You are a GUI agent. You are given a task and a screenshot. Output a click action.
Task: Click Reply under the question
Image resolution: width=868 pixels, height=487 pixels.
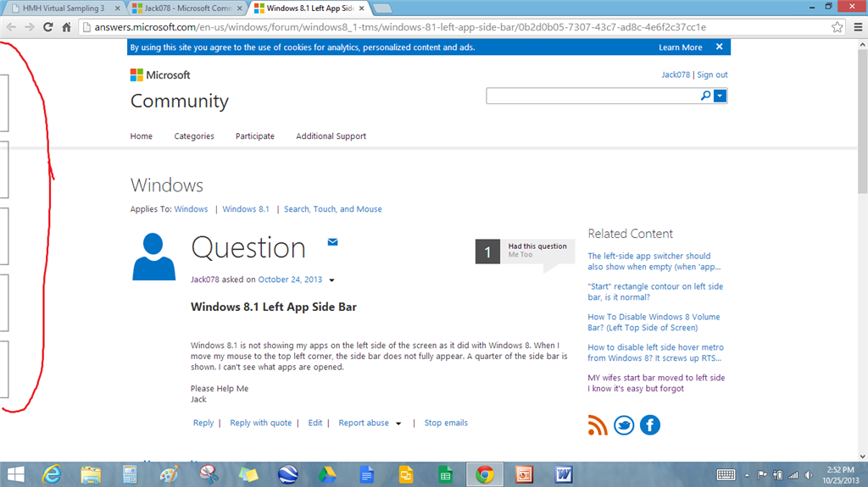[x=203, y=423]
